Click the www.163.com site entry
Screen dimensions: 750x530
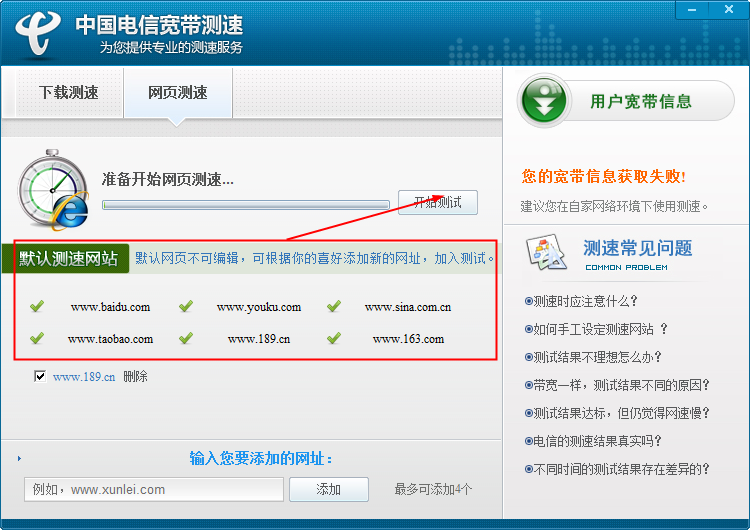pos(408,339)
